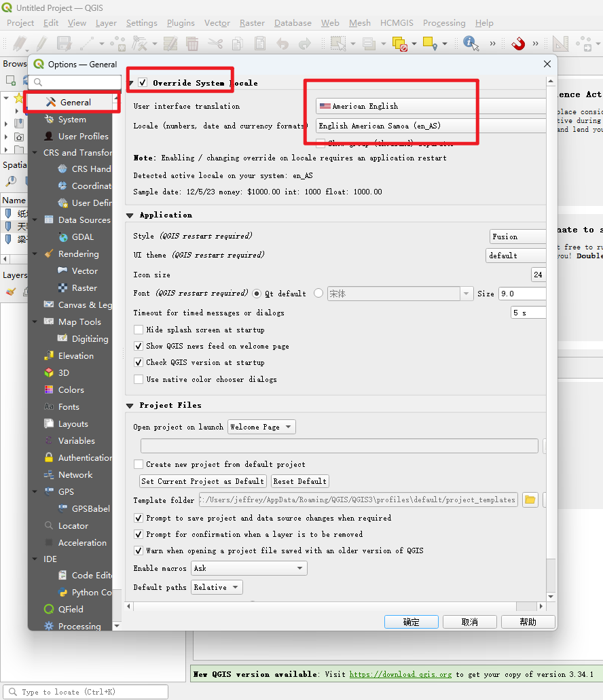Click the 取消 cancel button
Image resolution: width=603 pixels, height=700 pixels.
tap(470, 622)
